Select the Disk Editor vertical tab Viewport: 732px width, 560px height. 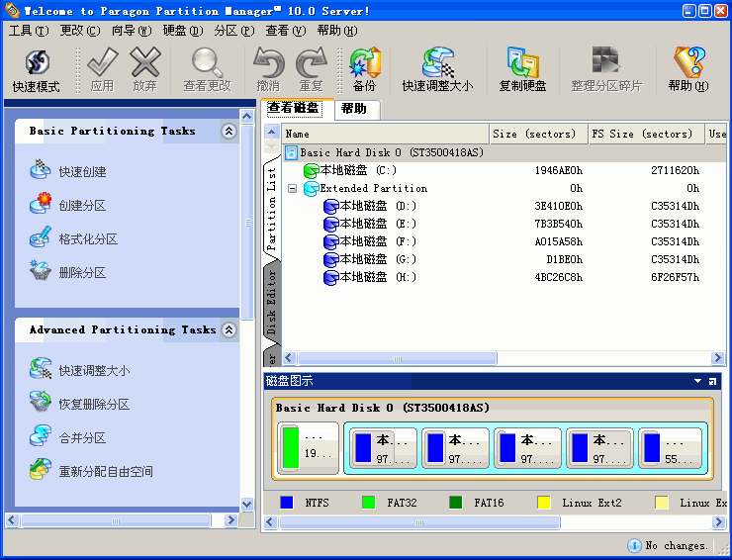pyautogui.click(x=272, y=302)
